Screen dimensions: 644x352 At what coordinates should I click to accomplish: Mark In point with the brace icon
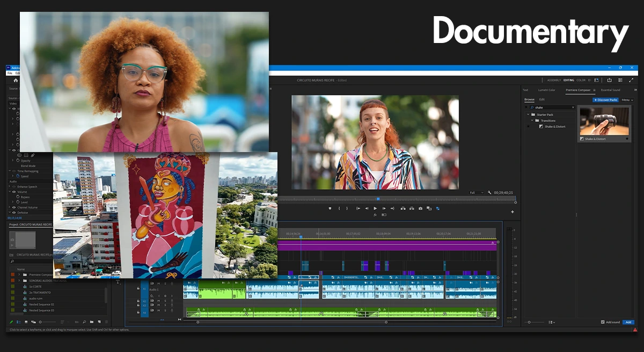click(339, 209)
